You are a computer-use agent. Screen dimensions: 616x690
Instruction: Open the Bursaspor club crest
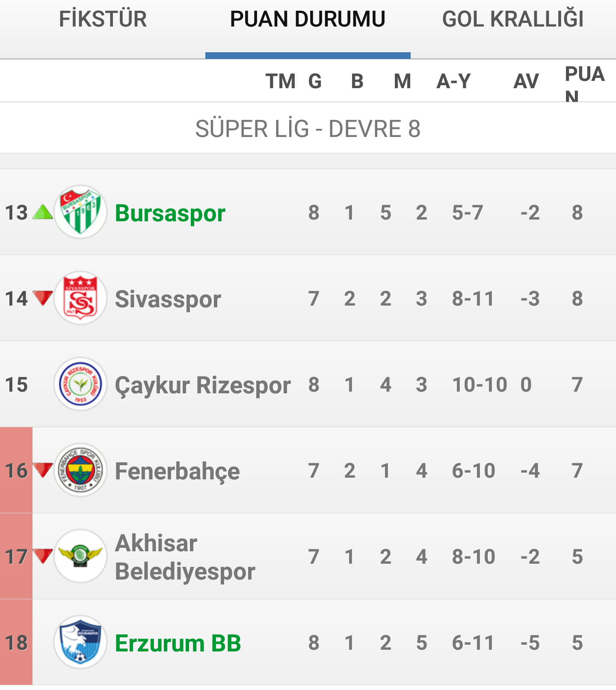[80, 212]
